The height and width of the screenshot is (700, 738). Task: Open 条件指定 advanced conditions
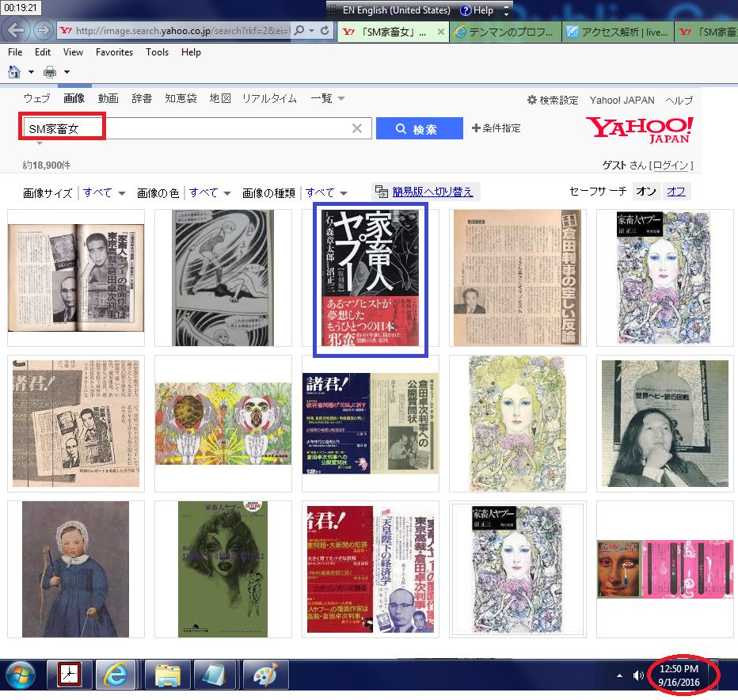(496, 128)
